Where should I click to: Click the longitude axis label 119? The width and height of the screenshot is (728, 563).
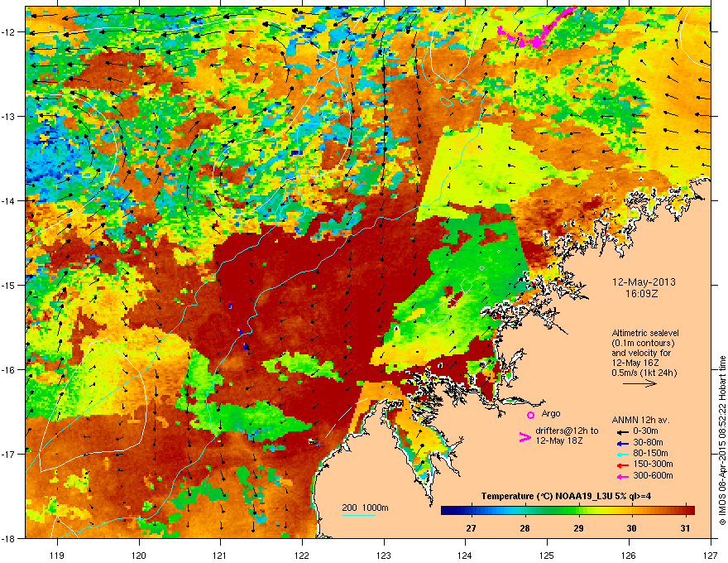point(57,555)
